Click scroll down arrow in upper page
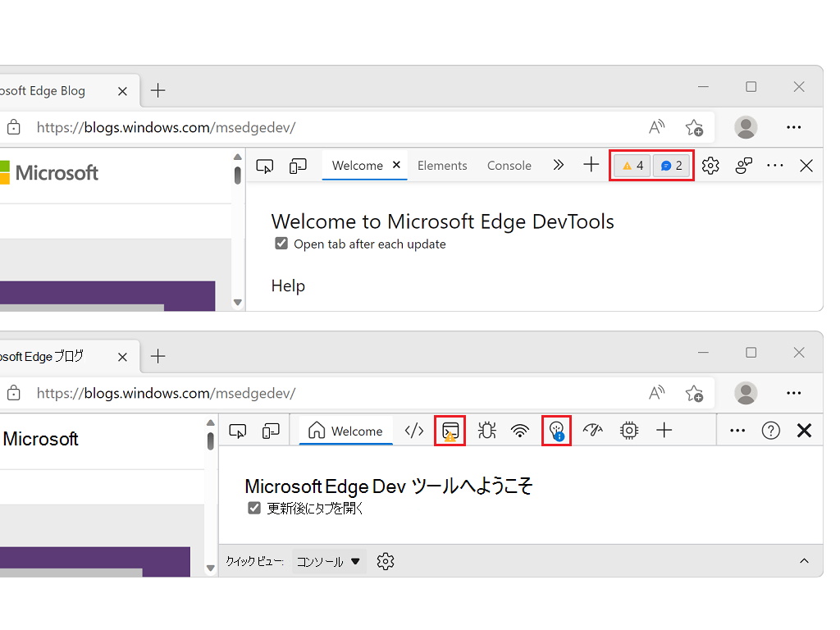The width and height of the screenshot is (840, 630). (x=238, y=303)
